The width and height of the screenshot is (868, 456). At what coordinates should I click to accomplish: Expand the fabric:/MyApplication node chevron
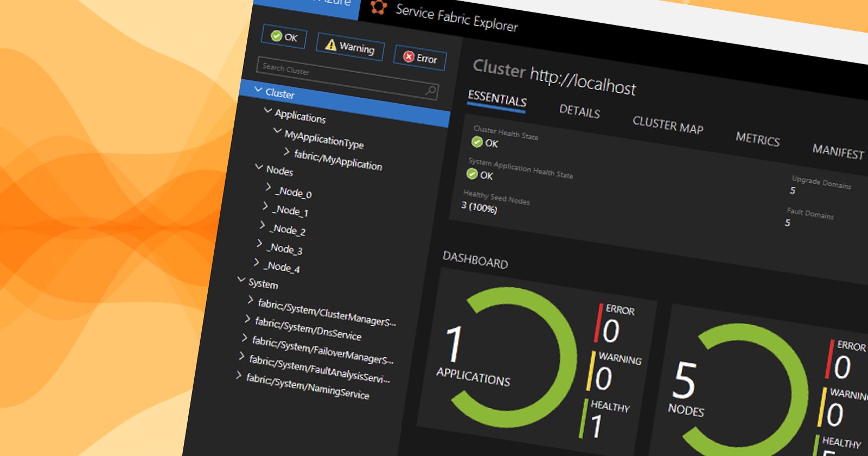tap(286, 151)
